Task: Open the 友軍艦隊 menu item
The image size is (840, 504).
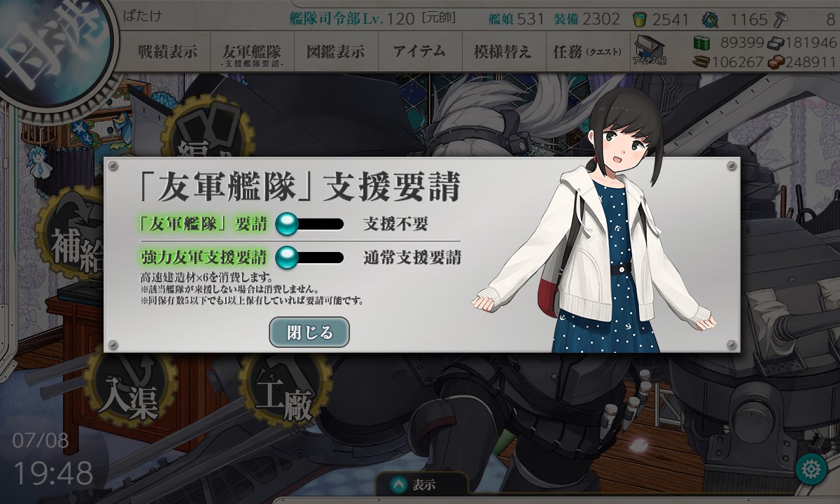Action: 252,53
